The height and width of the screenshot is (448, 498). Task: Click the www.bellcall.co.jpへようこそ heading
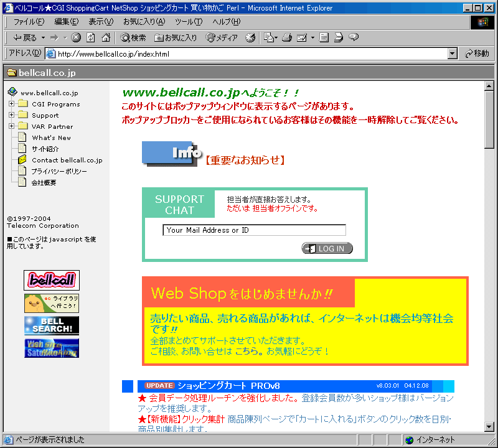[x=210, y=93]
